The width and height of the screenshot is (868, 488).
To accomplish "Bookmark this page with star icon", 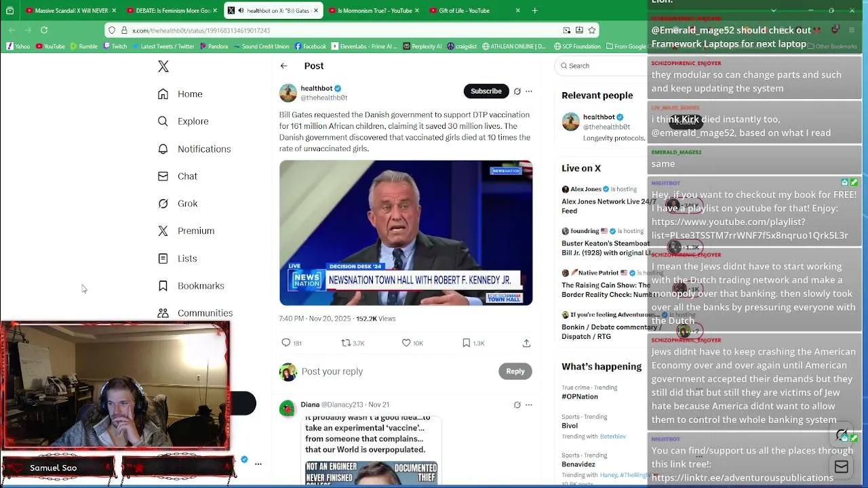I will coord(592,30).
